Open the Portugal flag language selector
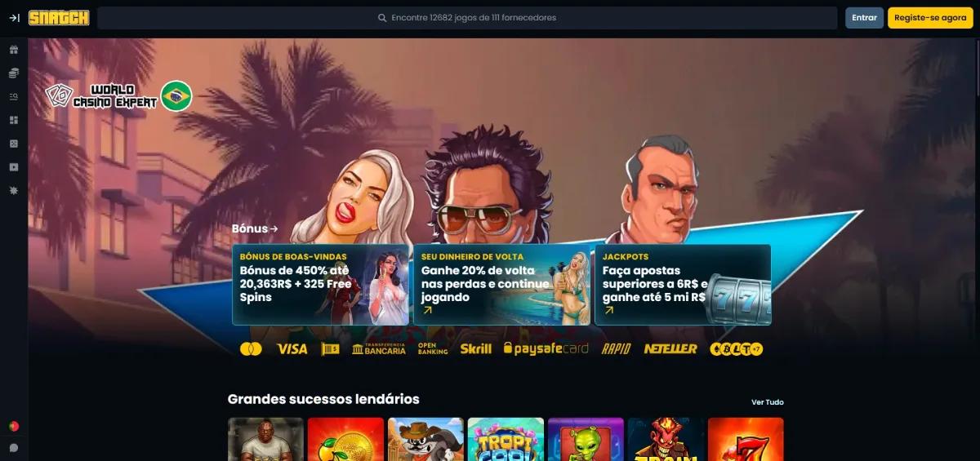Screen dimensions: 980x461 [14, 426]
